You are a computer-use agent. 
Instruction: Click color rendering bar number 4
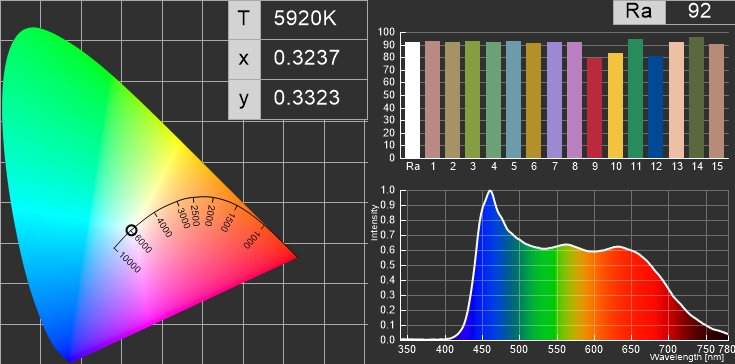tap(494, 100)
